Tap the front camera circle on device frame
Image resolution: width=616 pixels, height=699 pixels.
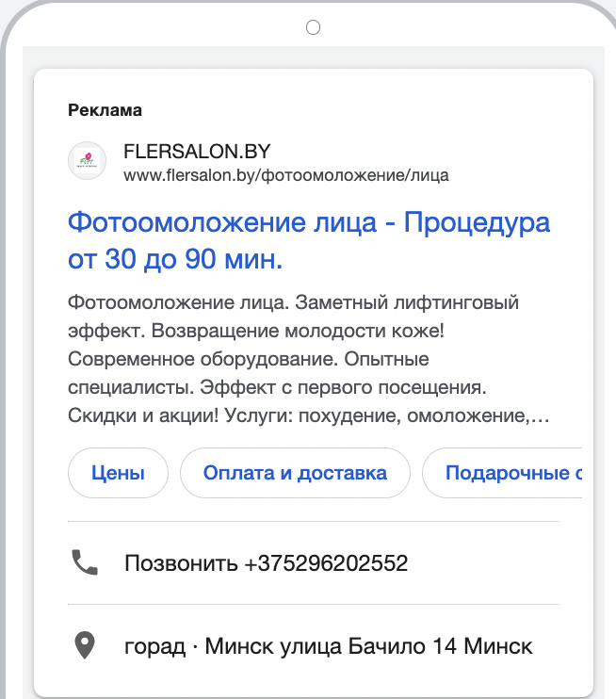[314, 27]
